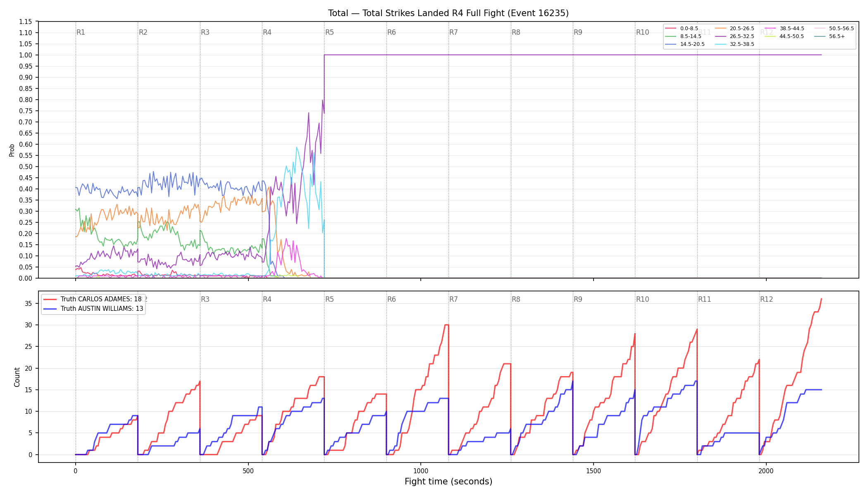Click the Count y-axis label
The height and width of the screenshot is (496, 868).
17,377
